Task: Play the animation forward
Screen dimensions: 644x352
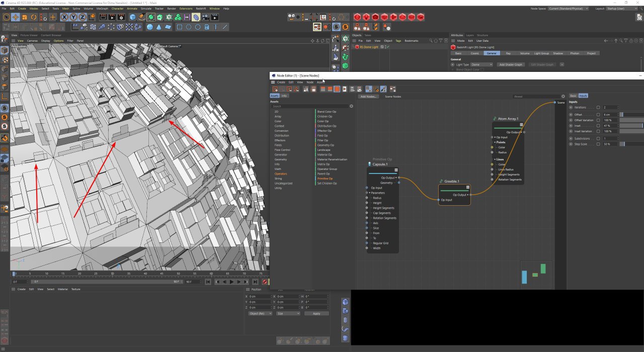Action: pyautogui.click(x=231, y=282)
